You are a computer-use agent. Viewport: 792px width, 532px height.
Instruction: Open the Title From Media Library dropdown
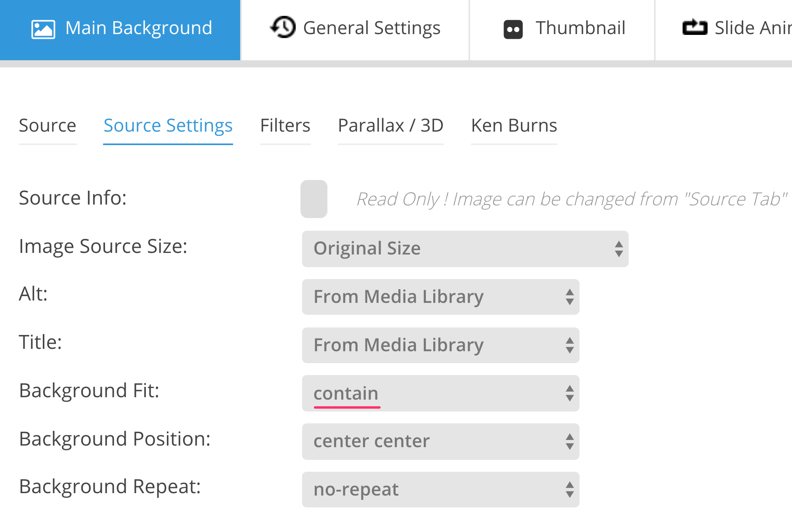pos(441,345)
